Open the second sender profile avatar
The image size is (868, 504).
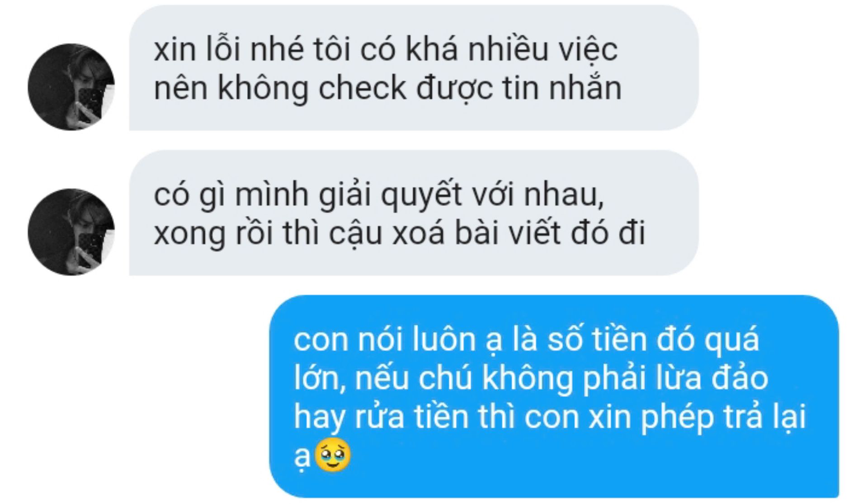pos(71,232)
